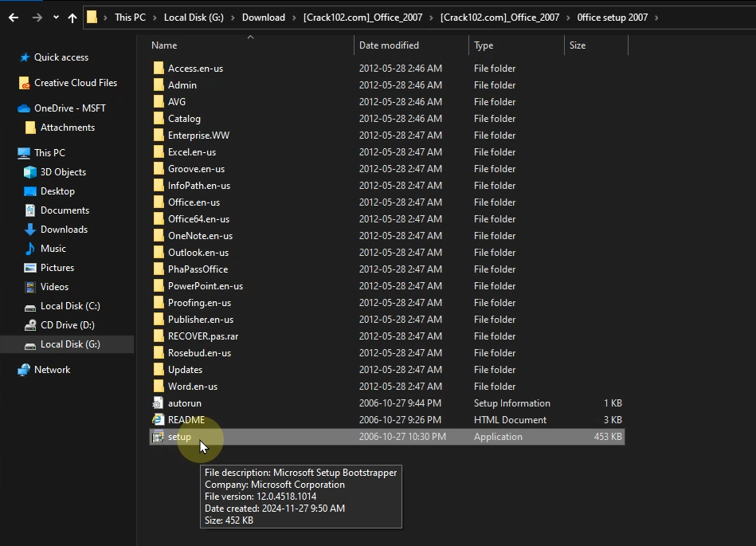756x546 pixels.
Task: Open the recent locations dropdown arrow
Action: pos(56,18)
